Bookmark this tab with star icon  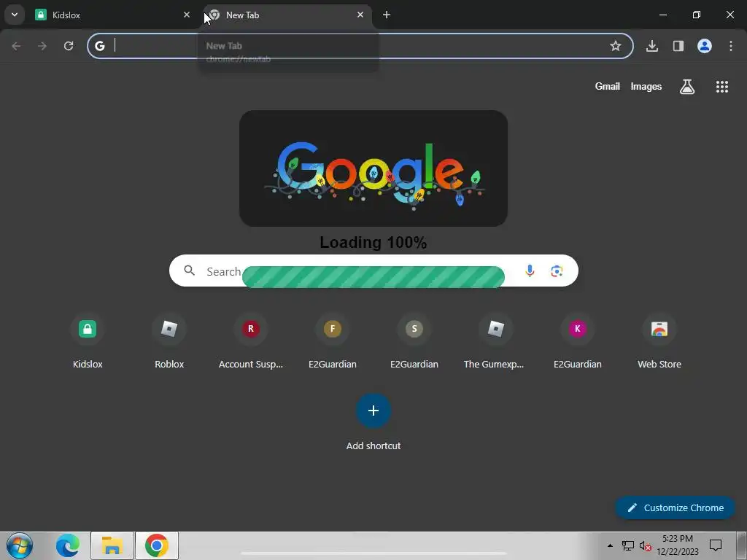[x=616, y=46]
